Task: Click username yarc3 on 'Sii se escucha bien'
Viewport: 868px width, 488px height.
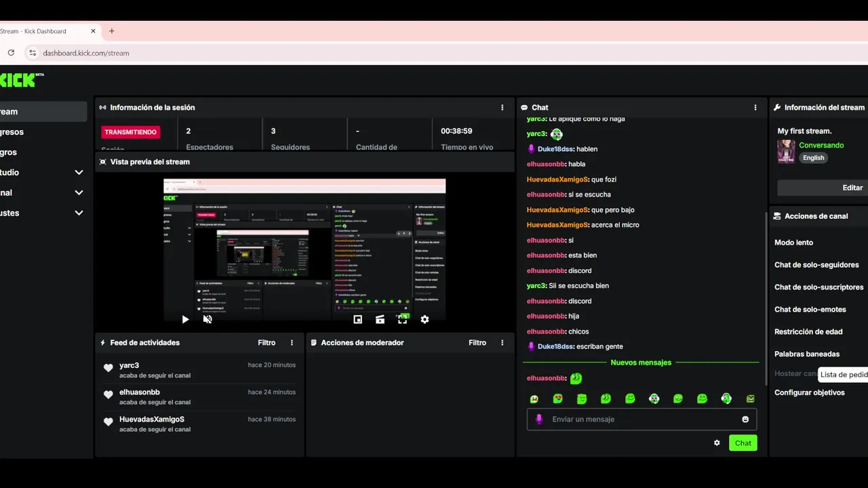Action: pos(536,286)
